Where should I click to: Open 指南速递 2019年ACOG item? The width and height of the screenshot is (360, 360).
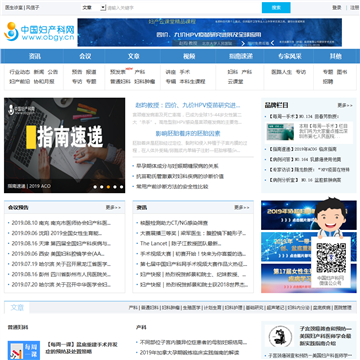(x=302, y=149)
